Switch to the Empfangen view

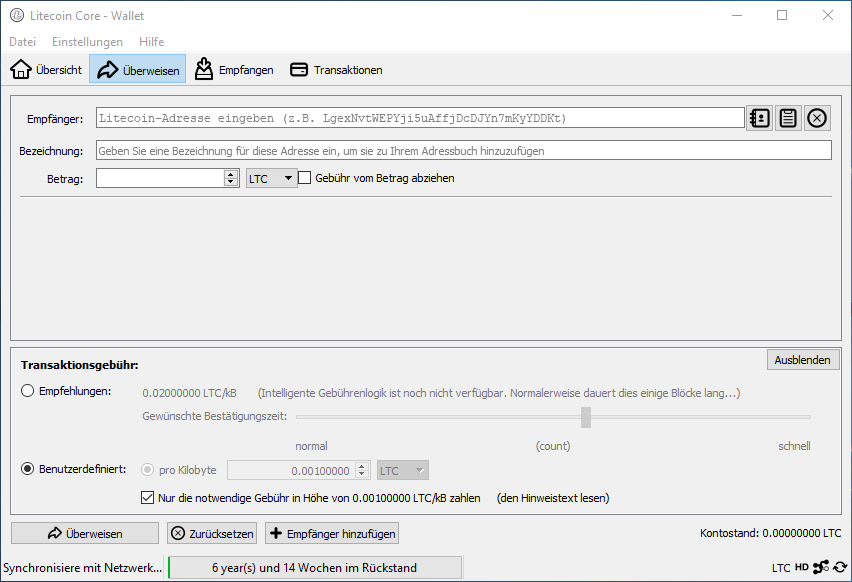[x=234, y=70]
